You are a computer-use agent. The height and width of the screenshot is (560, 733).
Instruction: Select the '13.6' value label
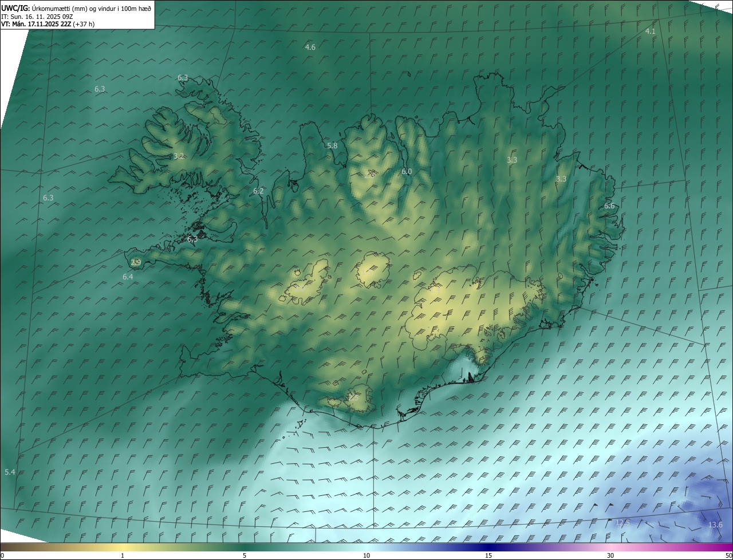[715, 525]
